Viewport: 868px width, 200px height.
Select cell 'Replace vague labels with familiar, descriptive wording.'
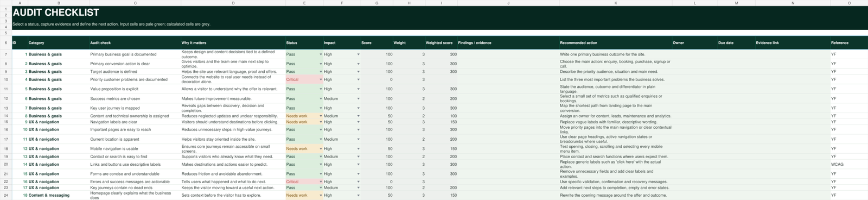point(616,122)
